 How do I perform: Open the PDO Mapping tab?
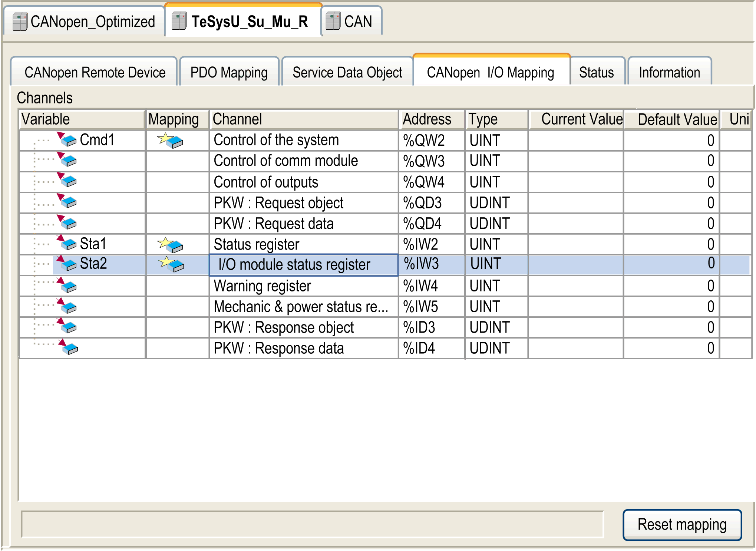tap(229, 72)
